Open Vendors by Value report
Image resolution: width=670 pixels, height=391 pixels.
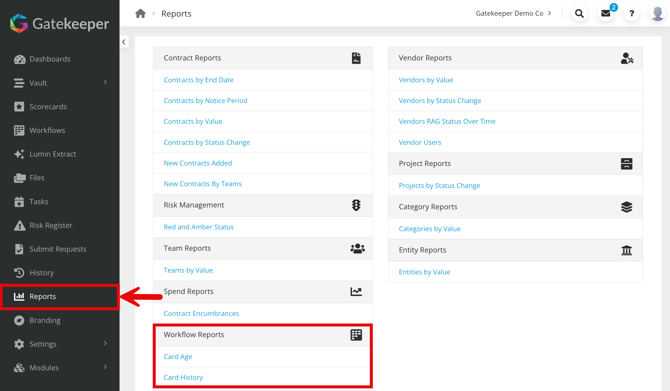coord(426,80)
